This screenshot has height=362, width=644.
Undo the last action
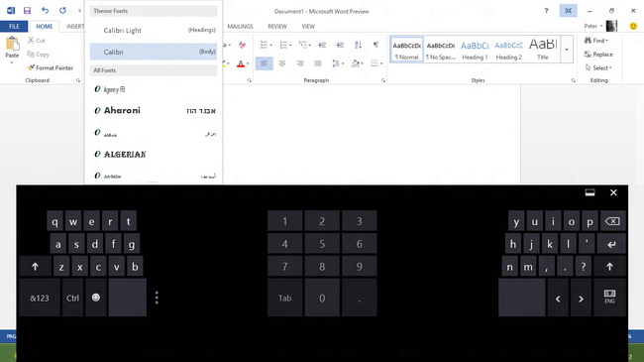click(x=45, y=11)
